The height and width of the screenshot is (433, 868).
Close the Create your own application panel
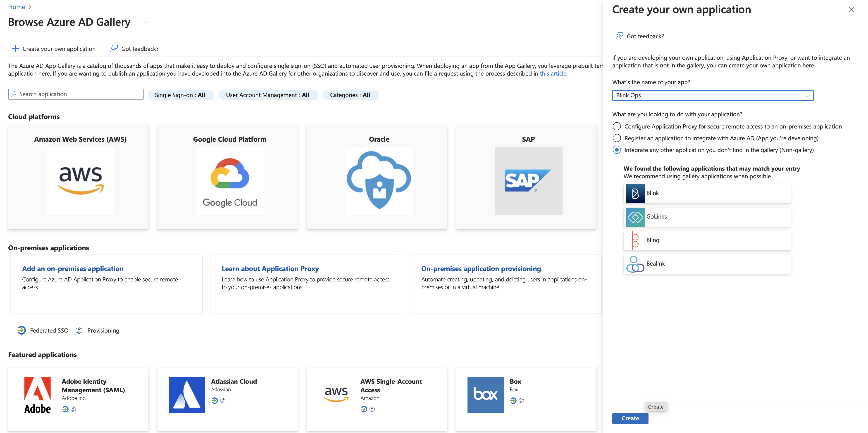pos(851,10)
